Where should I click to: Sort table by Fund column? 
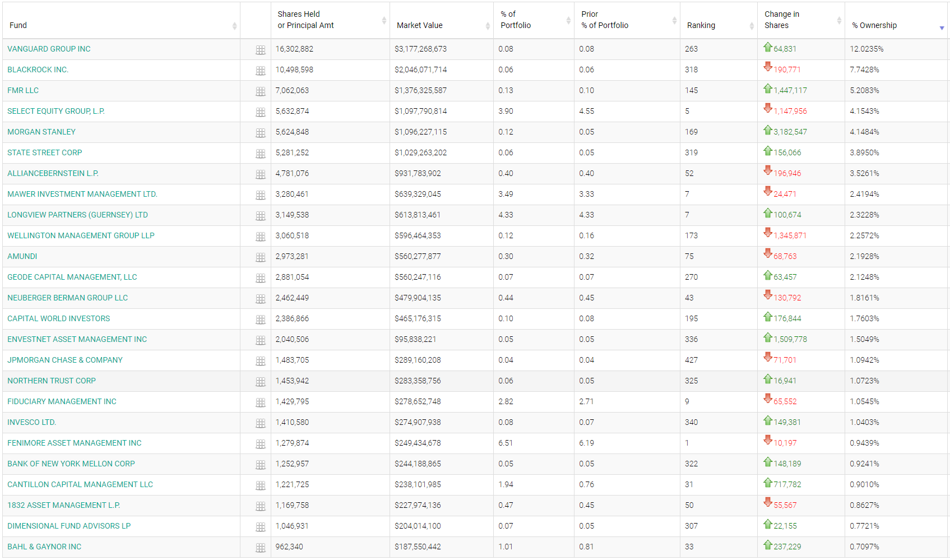click(x=121, y=20)
